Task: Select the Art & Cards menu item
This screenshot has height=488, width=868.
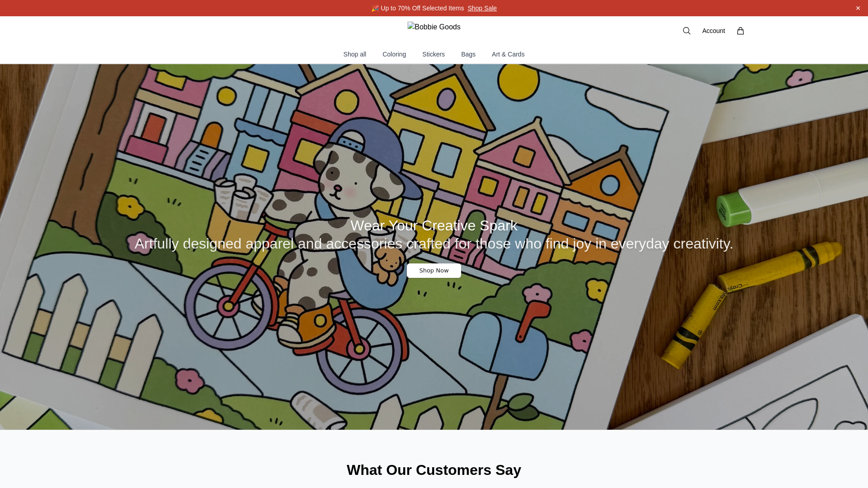Action: click(508, 54)
